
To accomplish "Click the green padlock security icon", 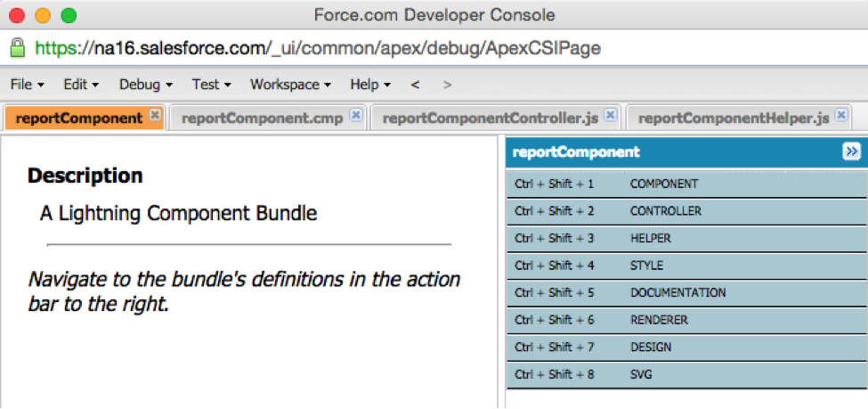I will point(19,48).
